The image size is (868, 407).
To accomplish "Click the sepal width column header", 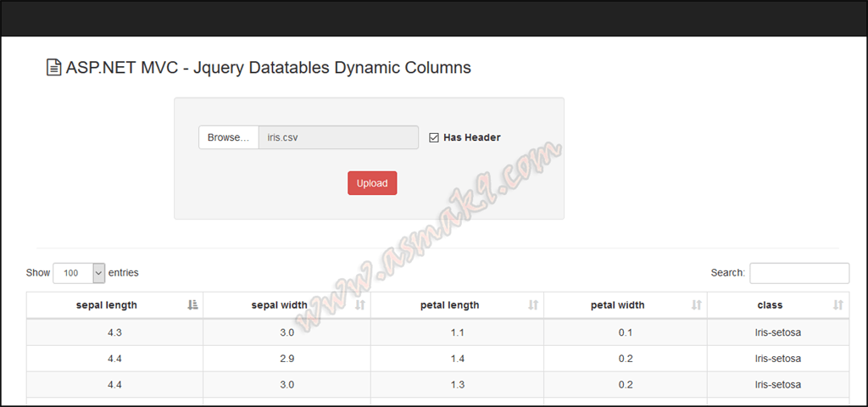I will pyautogui.click(x=287, y=305).
